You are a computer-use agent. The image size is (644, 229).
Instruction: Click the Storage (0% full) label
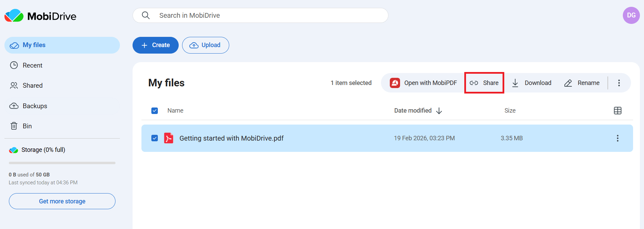pos(43,150)
